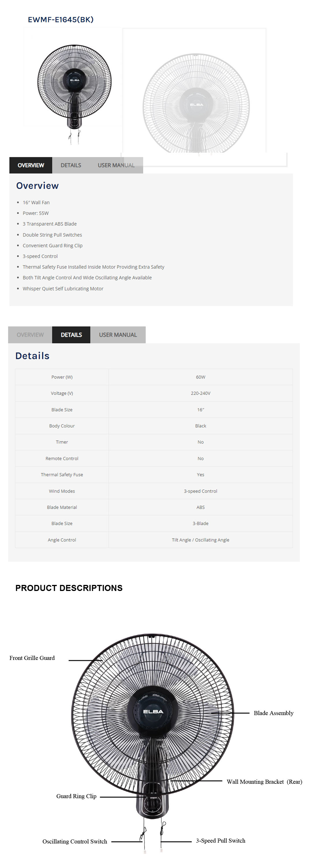Switch to the grayed OVERVIEW tab above Details
Screen dimensions: 312x868
(30, 335)
